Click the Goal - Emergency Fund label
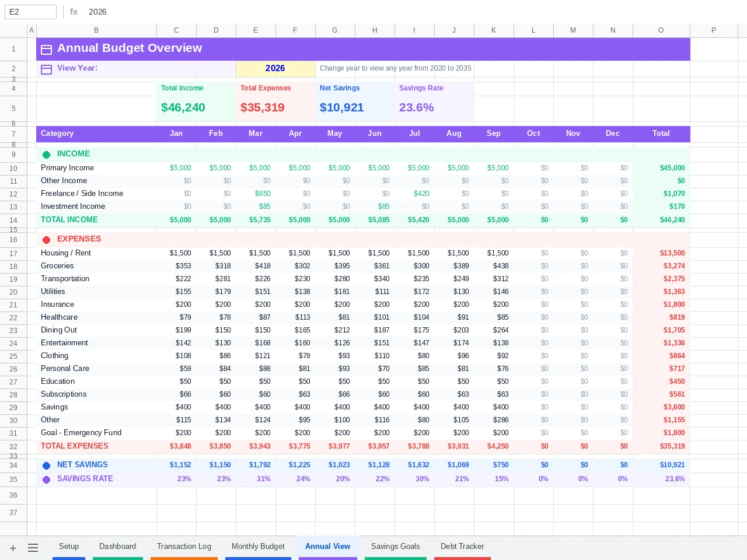747x560 pixels. tap(81, 433)
